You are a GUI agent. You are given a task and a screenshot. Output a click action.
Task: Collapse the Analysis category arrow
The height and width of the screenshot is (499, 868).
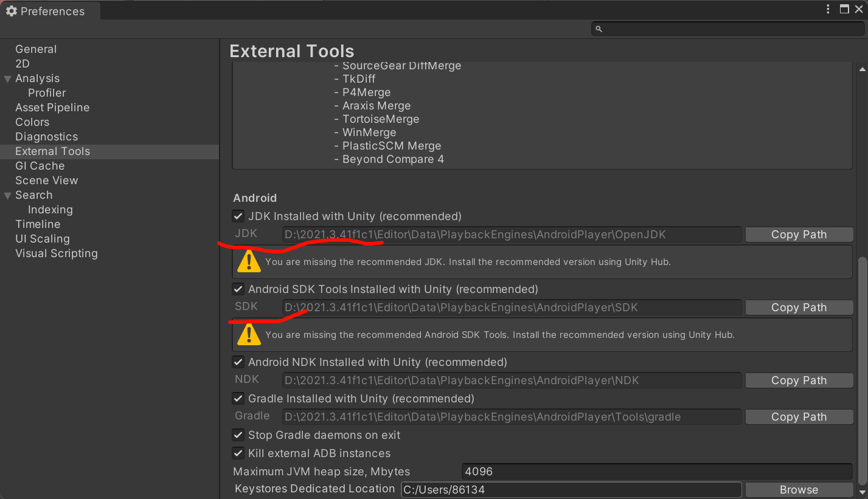(7, 78)
